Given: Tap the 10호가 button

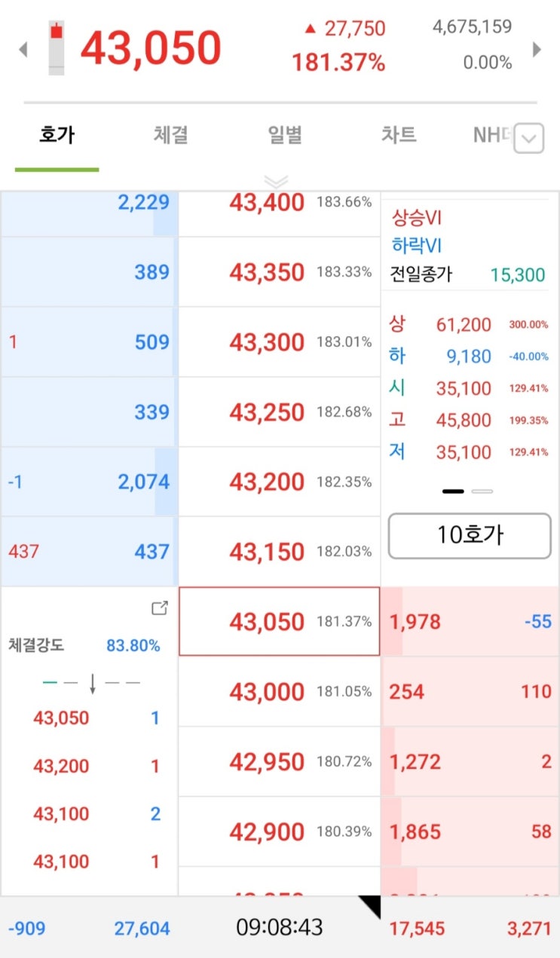Looking at the screenshot, I should pos(470,536).
